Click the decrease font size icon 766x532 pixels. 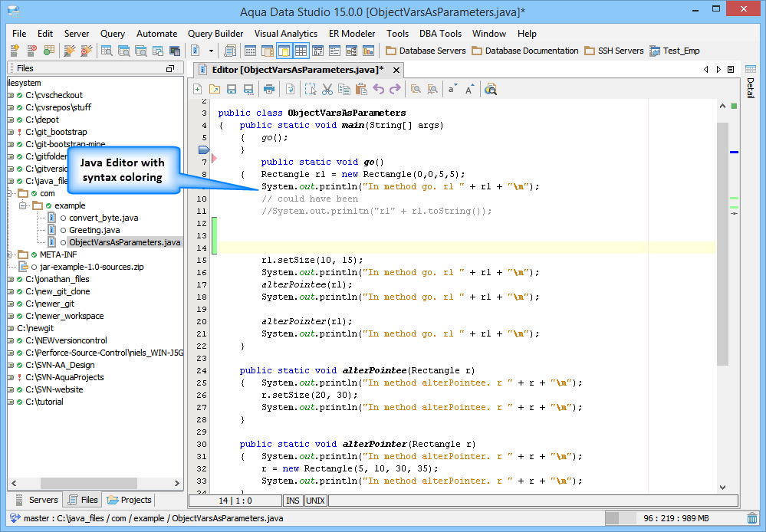tap(452, 89)
